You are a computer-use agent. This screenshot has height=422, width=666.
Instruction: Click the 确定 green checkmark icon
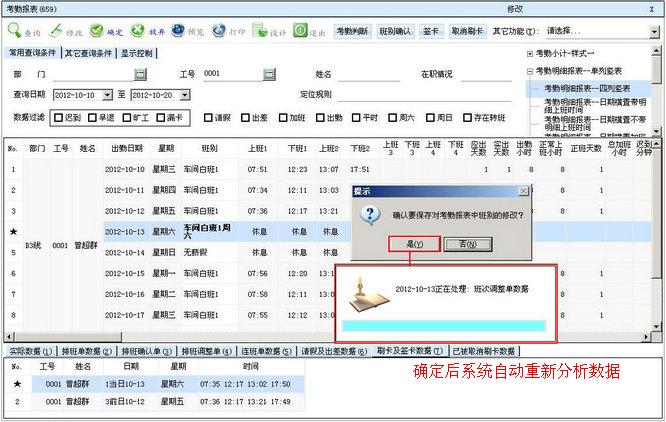click(96, 30)
